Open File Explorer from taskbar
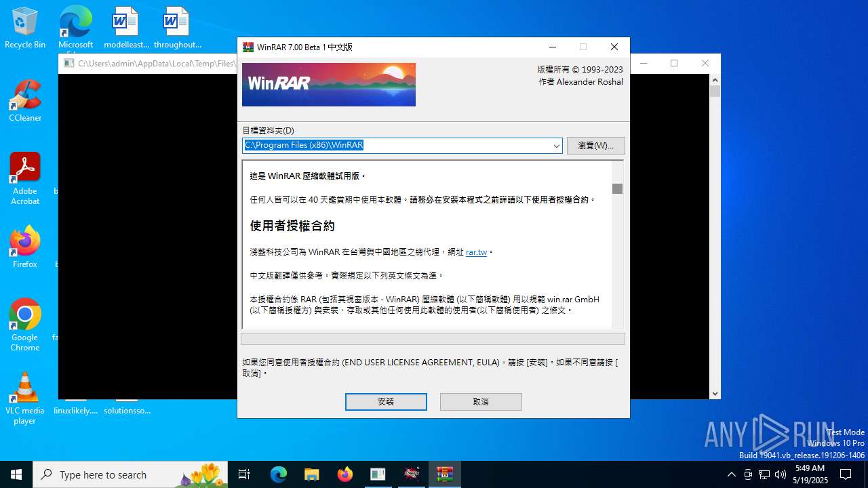 coord(311,474)
